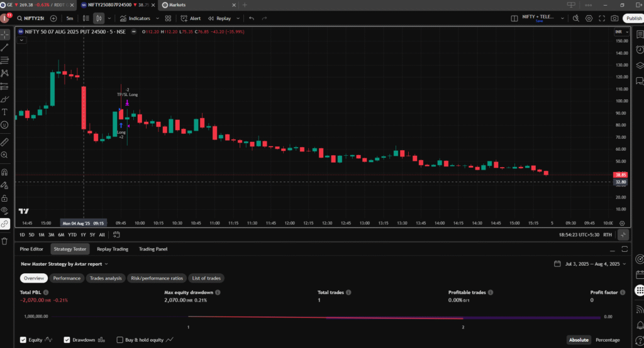The image size is (644, 348).
Task: Select the YTD time range
Action: pyautogui.click(x=72, y=235)
